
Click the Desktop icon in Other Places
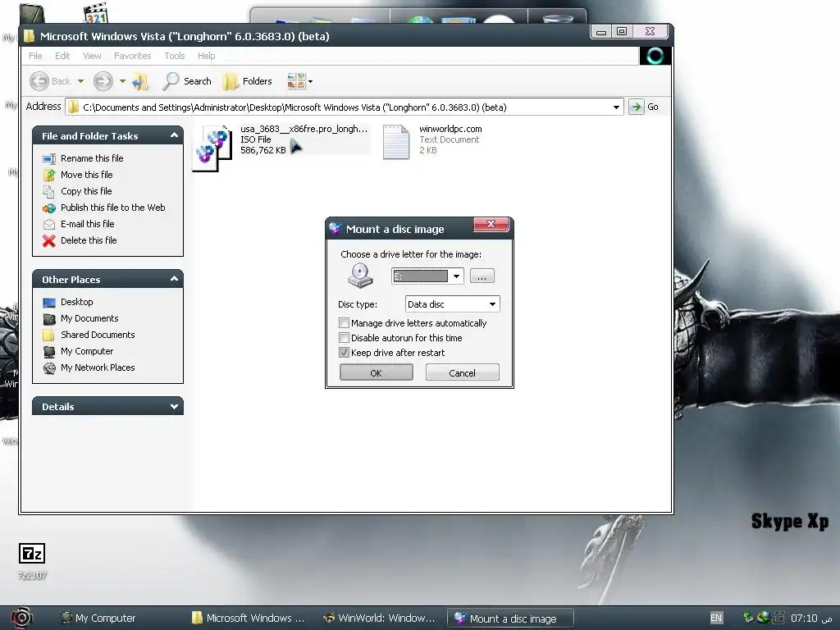pos(48,302)
